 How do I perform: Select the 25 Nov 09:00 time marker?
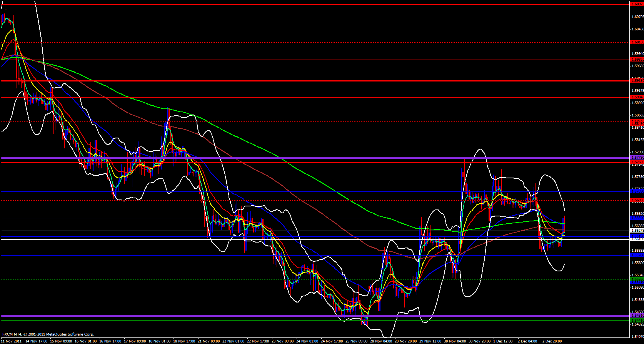(x=356, y=341)
